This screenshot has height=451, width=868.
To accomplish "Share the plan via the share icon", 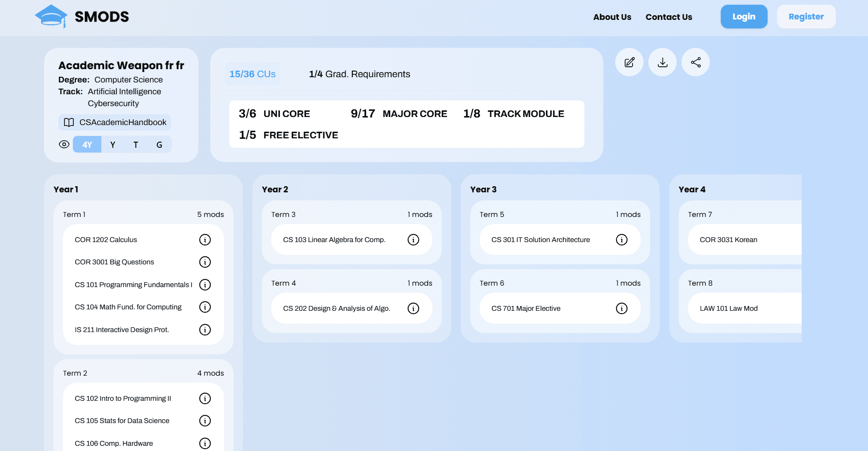I will [x=695, y=62].
